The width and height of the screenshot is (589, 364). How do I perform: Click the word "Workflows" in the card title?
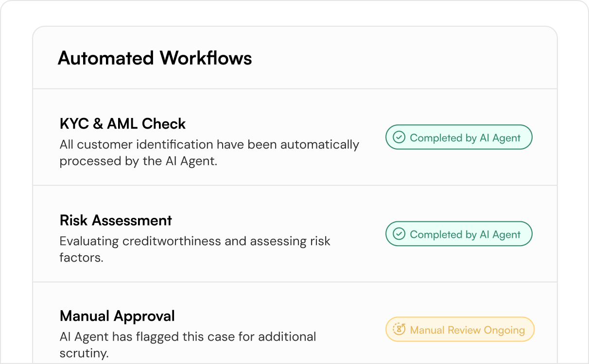coord(206,58)
